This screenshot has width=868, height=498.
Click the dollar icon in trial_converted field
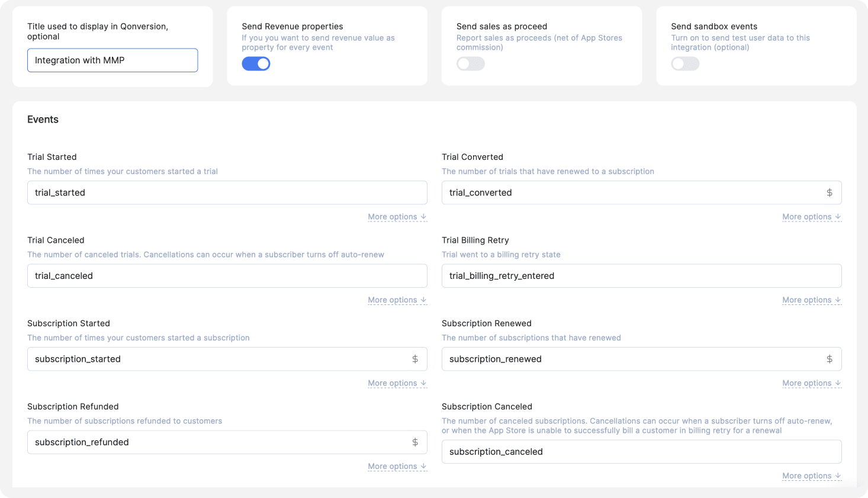[831, 192]
